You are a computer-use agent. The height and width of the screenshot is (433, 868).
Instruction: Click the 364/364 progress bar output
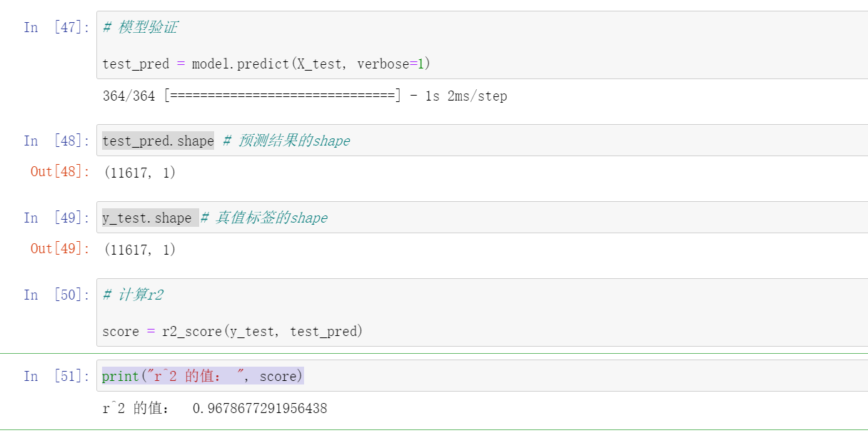click(305, 96)
